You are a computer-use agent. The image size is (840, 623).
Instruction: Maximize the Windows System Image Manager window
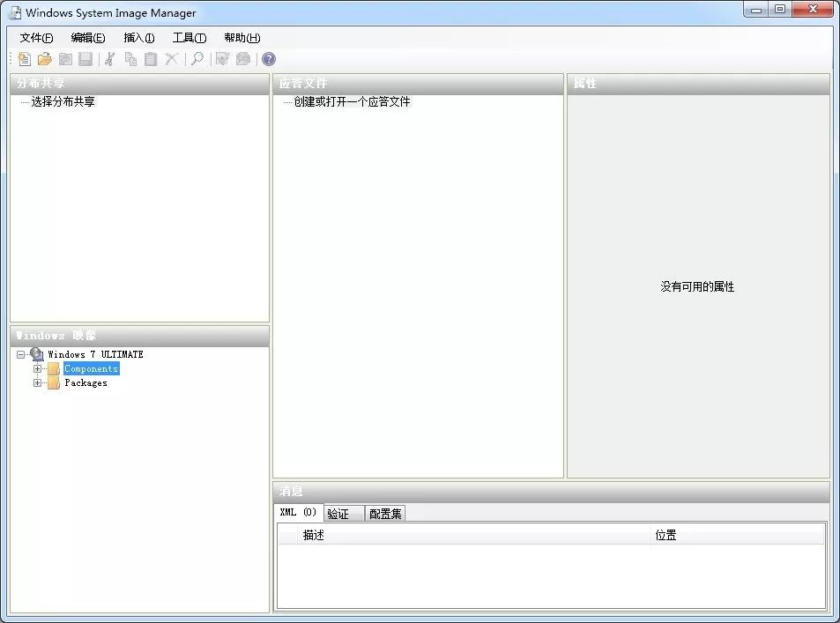click(780, 10)
